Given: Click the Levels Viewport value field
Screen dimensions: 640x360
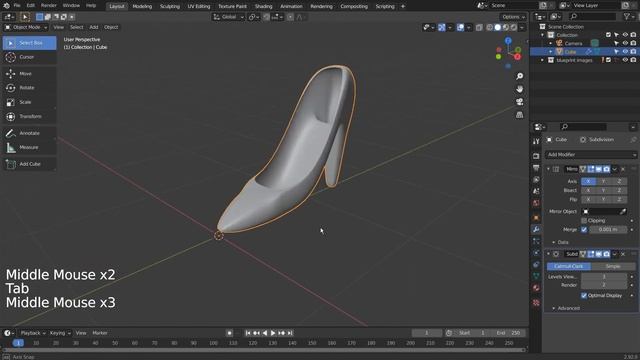Looking at the screenshot, I should 604,277.
